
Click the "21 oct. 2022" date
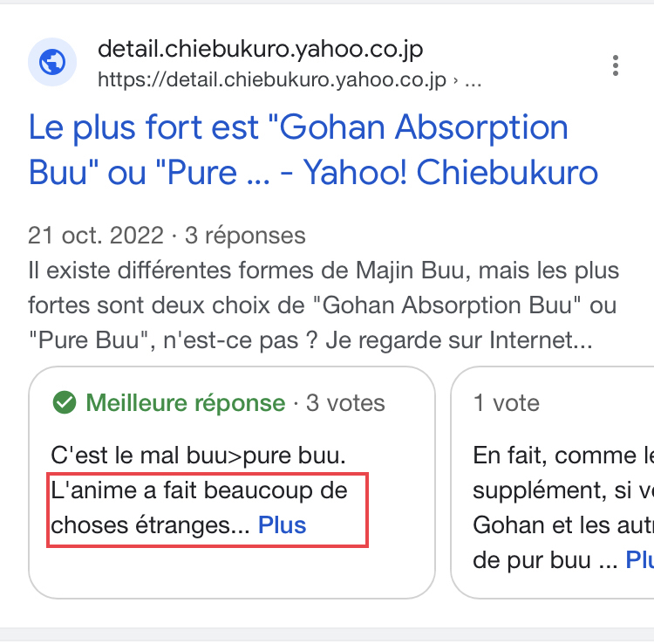(95, 236)
